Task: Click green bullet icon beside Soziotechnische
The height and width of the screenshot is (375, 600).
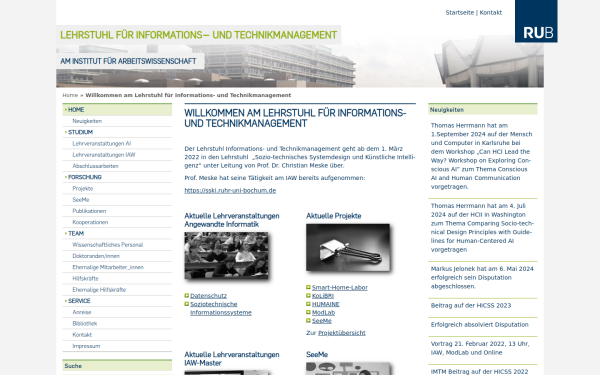Action: pos(187,304)
